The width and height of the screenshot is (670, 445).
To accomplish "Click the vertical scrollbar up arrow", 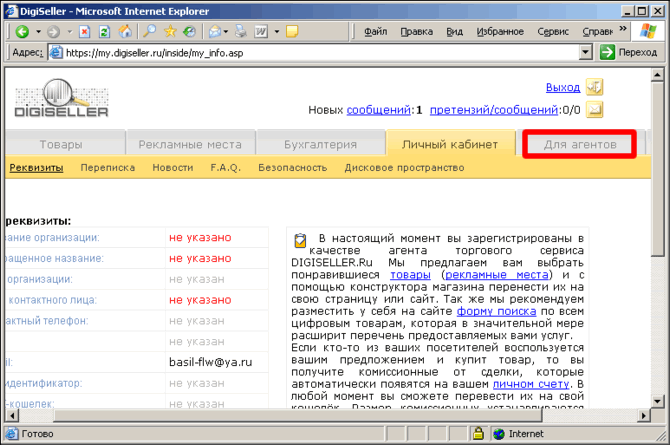I will point(657,75).
